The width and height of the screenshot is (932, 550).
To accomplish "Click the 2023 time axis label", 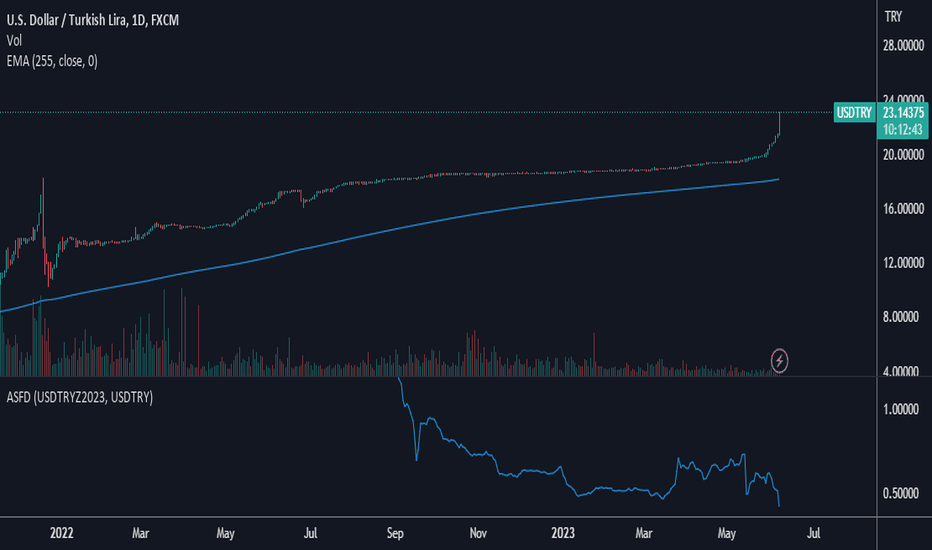I will [563, 533].
